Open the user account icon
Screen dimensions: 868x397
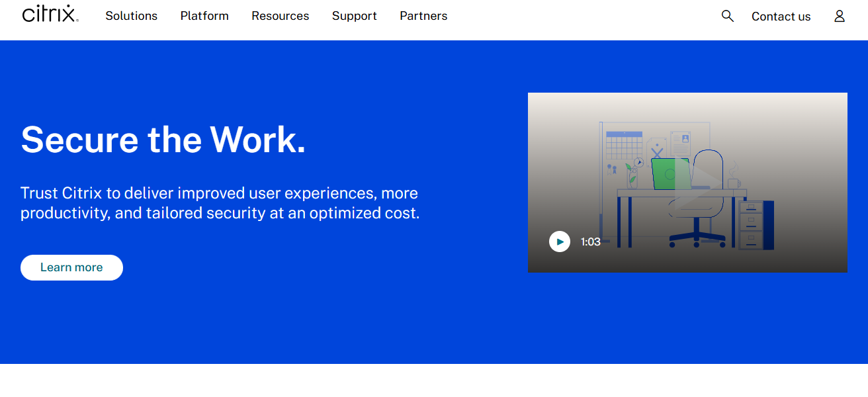point(840,16)
